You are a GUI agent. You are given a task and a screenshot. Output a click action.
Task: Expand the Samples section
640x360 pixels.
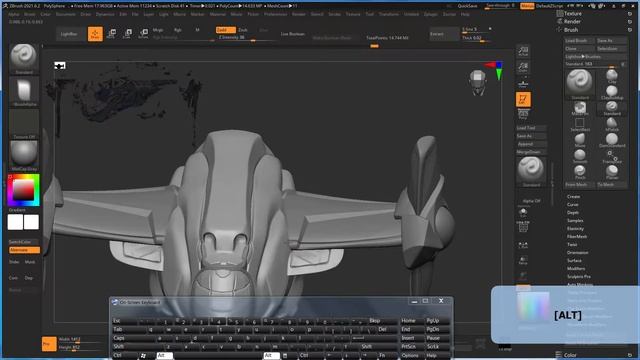pyautogui.click(x=575, y=221)
